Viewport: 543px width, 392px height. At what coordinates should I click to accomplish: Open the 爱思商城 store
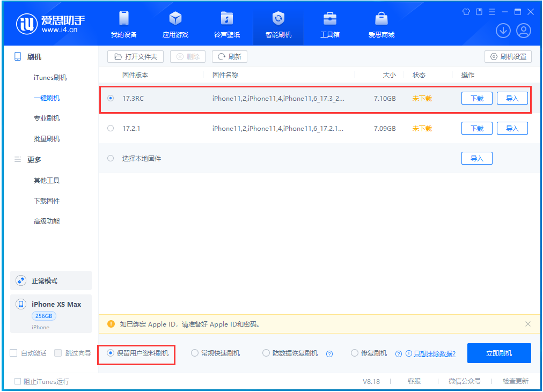pos(381,24)
